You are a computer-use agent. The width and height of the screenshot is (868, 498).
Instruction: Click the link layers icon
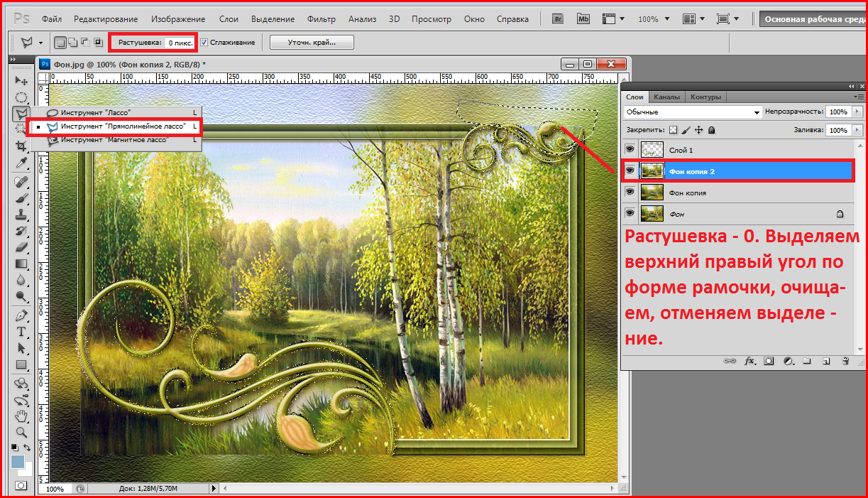[729, 361]
